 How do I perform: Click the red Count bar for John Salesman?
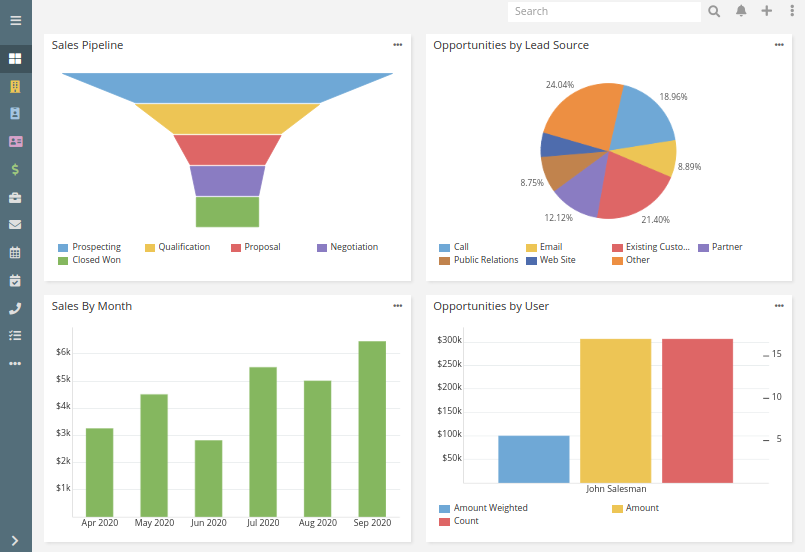pos(697,411)
